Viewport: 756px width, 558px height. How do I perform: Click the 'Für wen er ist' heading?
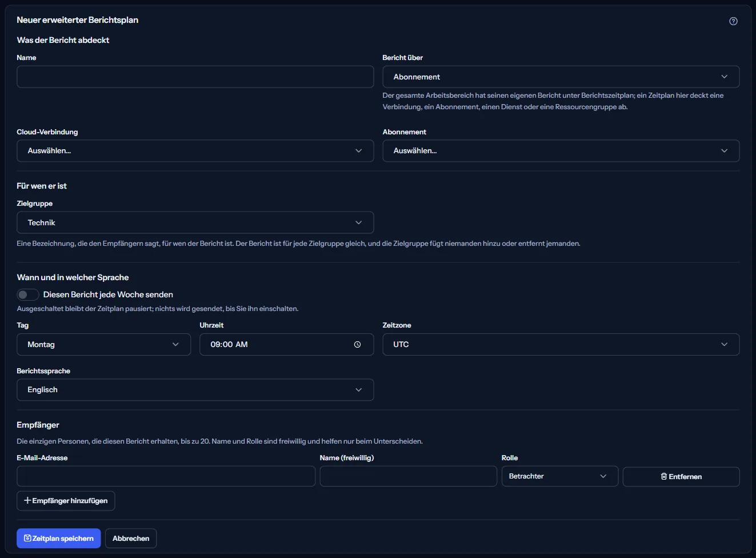point(42,186)
